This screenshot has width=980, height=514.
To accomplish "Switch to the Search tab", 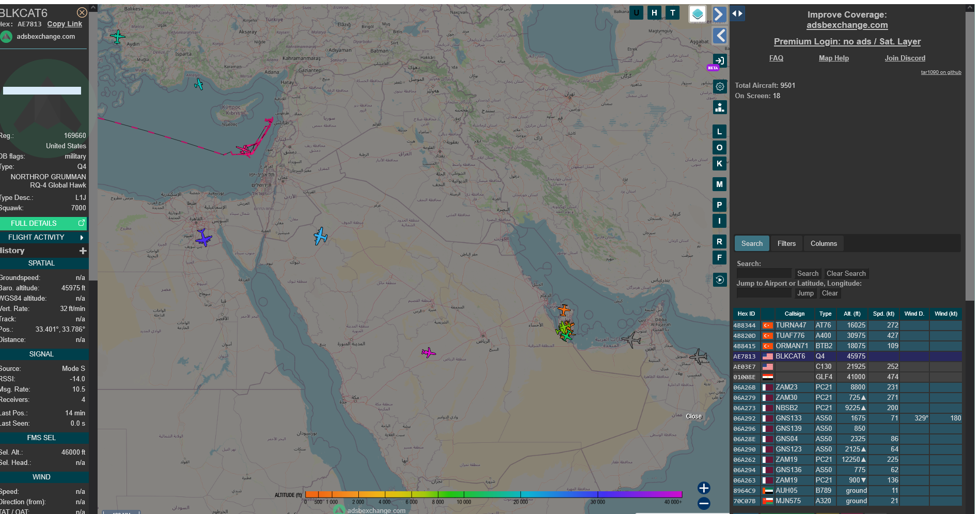I will pyautogui.click(x=752, y=243).
